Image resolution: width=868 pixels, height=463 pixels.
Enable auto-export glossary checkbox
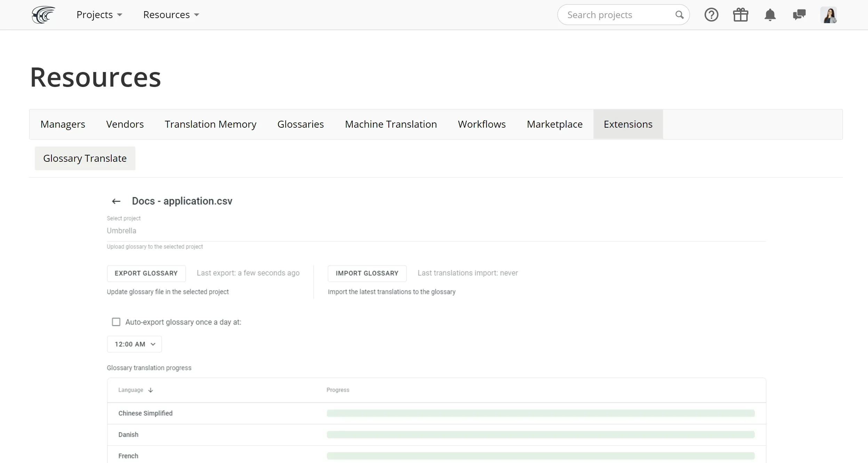(x=116, y=322)
